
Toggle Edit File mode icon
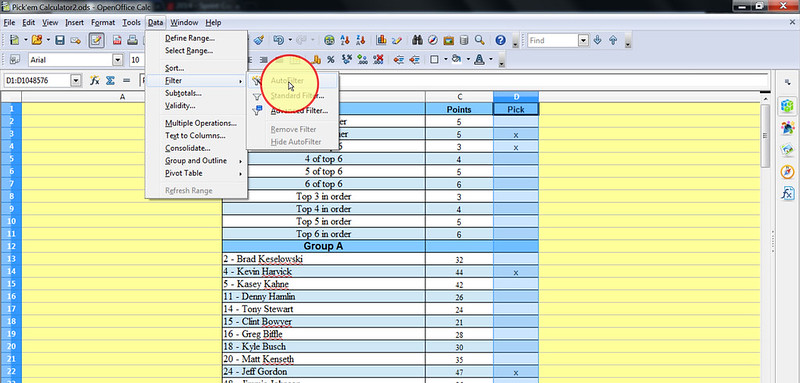(96, 40)
